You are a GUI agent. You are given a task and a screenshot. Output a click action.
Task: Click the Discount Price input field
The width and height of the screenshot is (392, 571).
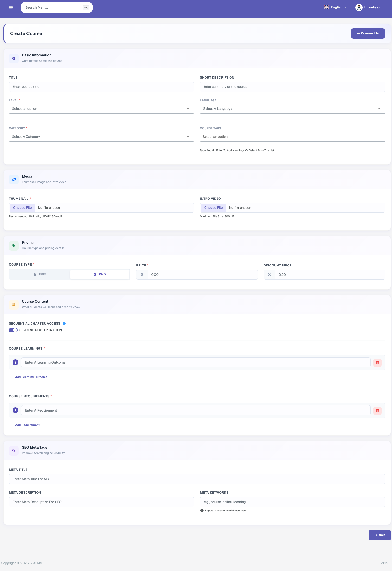pos(330,275)
